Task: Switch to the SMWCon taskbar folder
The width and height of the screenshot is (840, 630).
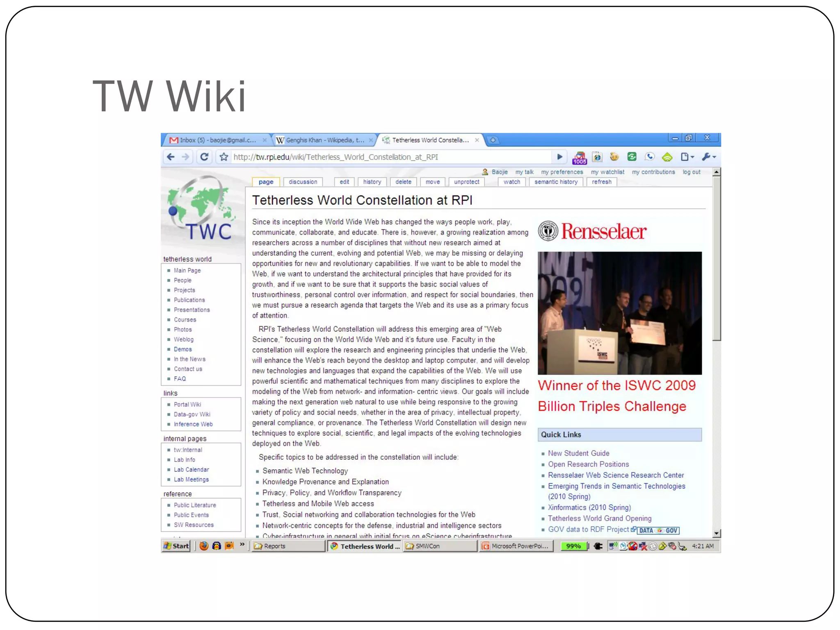Action: pyautogui.click(x=441, y=546)
